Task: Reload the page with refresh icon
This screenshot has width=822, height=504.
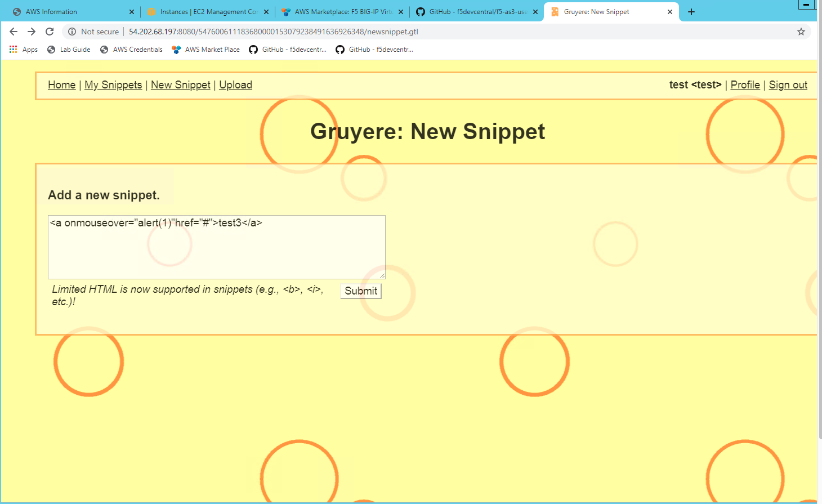Action: pos(50,32)
